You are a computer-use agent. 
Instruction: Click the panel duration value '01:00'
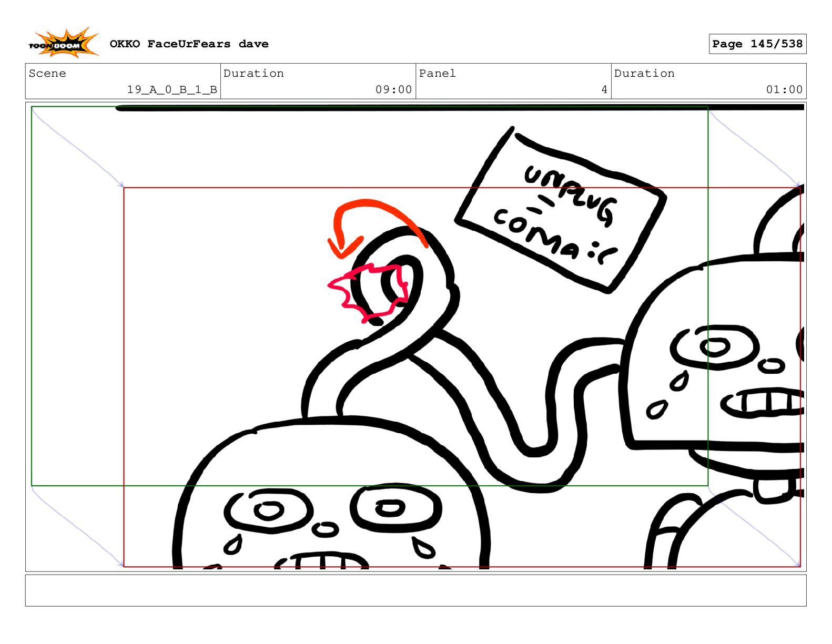tap(784, 89)
